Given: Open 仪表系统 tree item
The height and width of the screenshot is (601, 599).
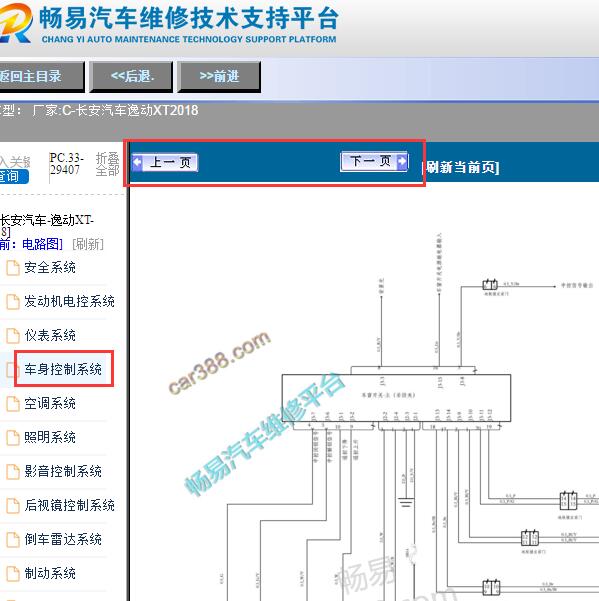Looking at the screenshot, I should [50, 335].
